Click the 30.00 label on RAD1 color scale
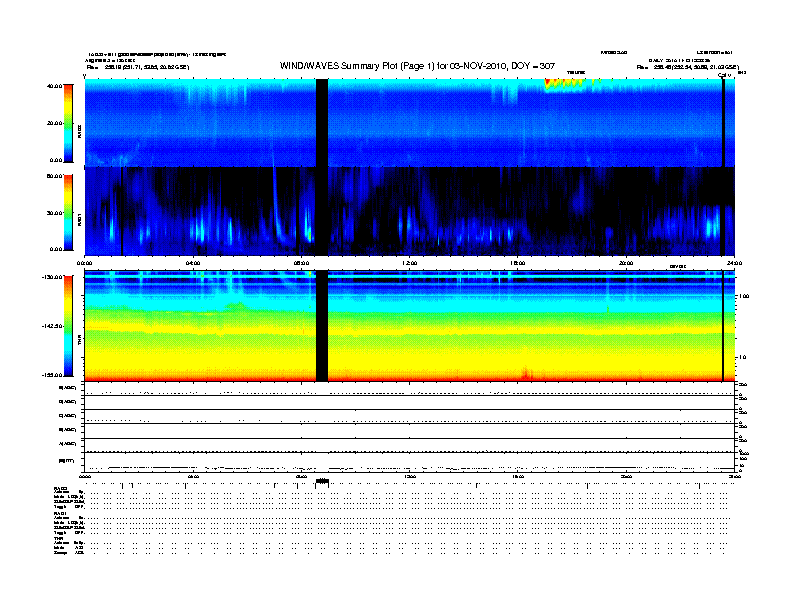 54,213
